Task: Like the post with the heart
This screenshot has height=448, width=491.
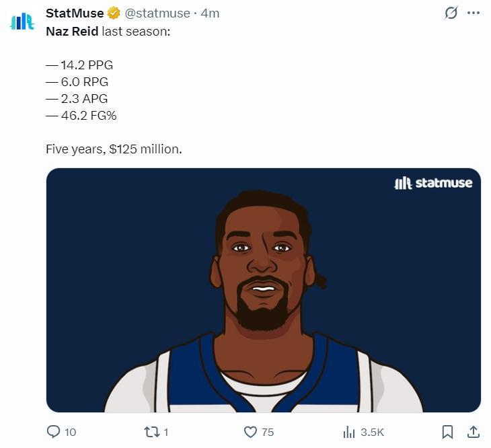Action: point(250,431)
